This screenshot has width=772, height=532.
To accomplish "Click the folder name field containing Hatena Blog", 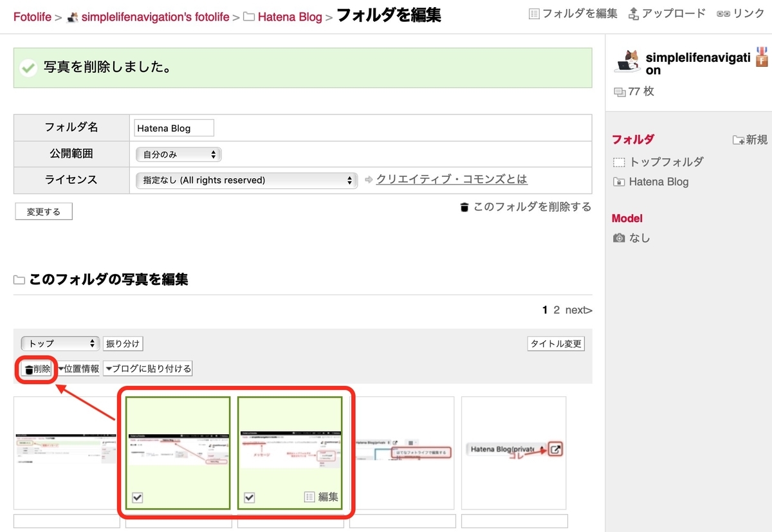I will click(174, 128).
